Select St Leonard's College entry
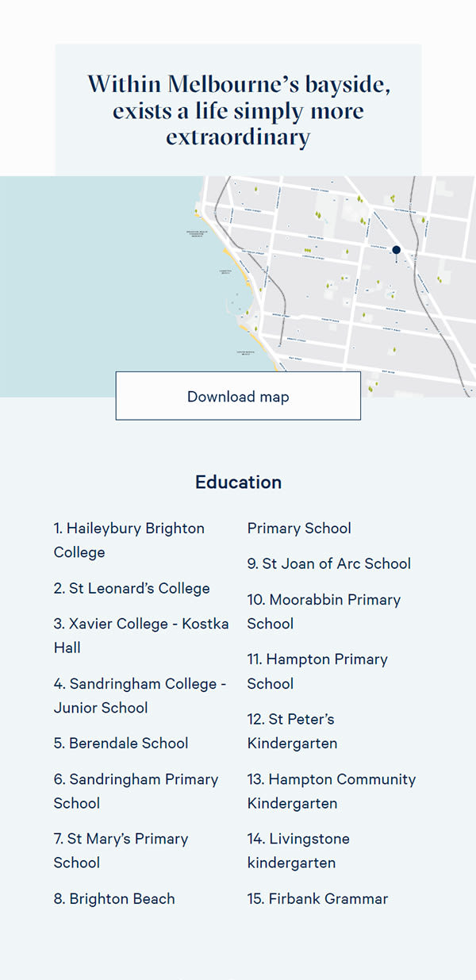This screenshot has width=476, height=980. (x=132, y=588)
